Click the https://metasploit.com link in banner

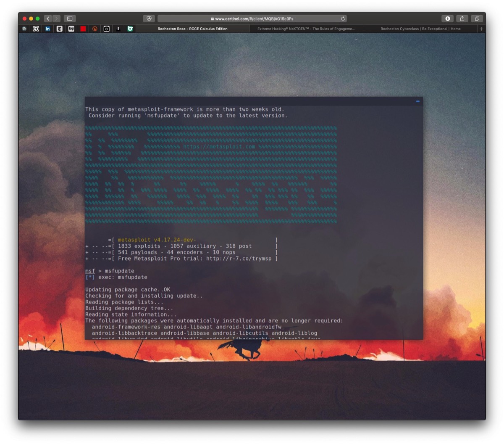[219, 147]
